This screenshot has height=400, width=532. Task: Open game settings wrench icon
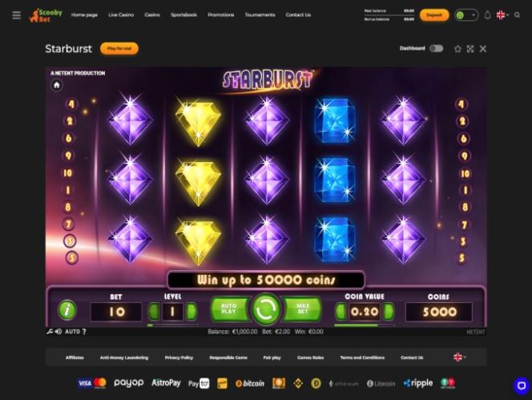pos(50,331)
